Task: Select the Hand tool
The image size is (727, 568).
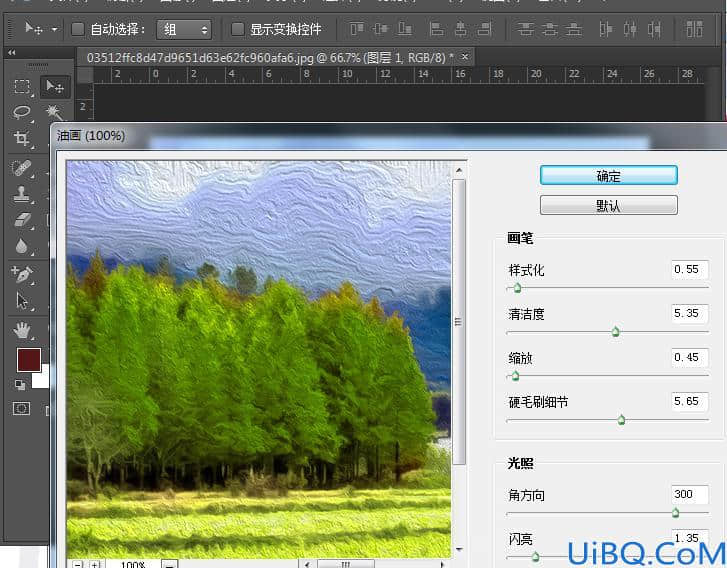Action: point(22,330)
